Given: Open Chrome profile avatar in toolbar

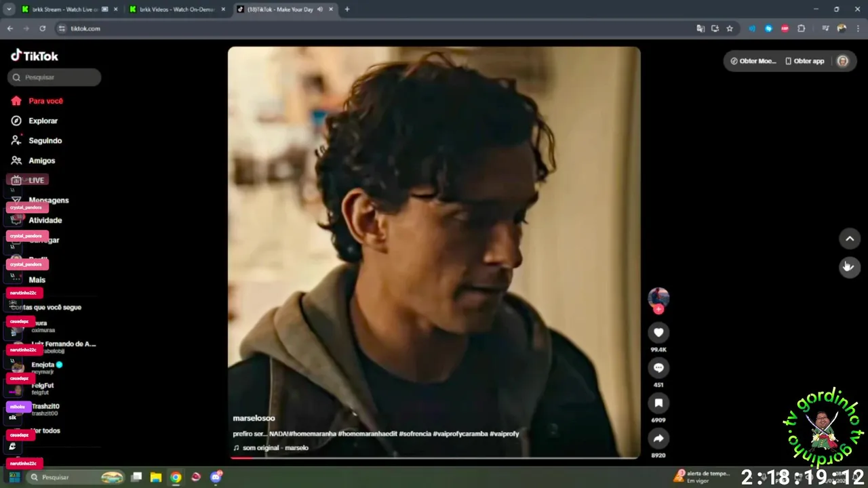Looking at the screenshot, I should pos(842,28).
